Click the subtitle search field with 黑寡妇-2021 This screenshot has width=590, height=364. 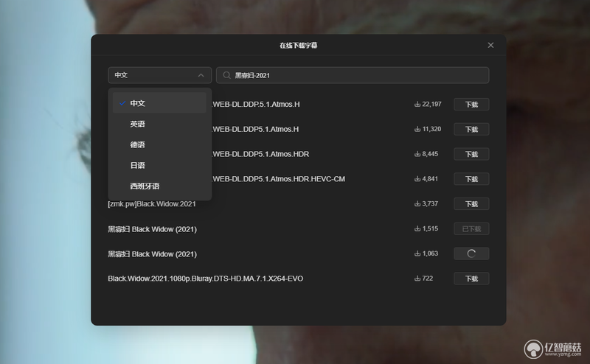tap(353, 75)
